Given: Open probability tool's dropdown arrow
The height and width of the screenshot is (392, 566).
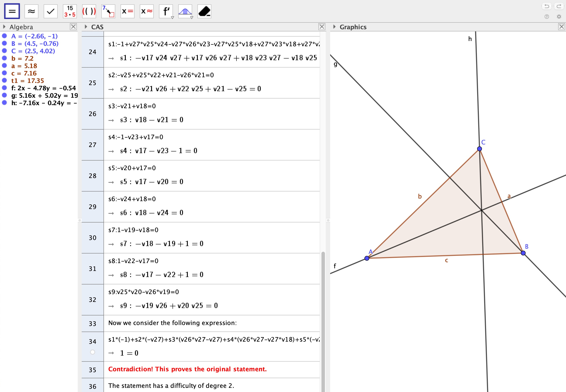Looking at the screenshot, I should point(192,18).
